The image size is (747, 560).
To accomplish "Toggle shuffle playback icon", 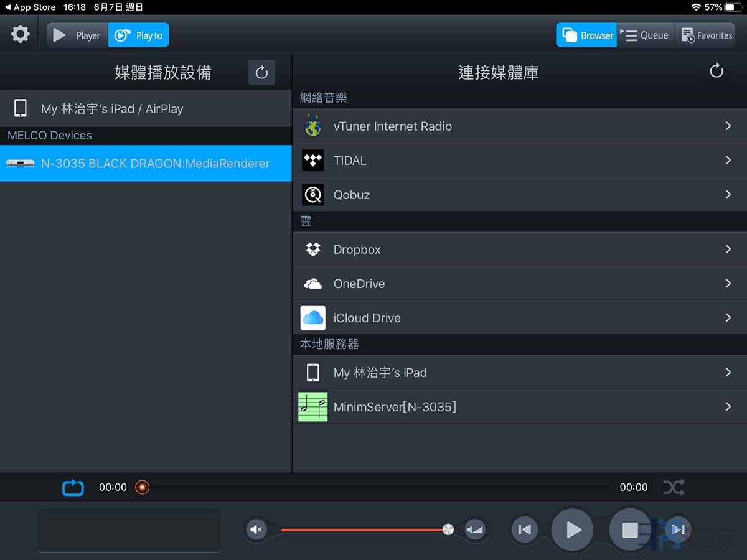I will (x=674, y=487).
